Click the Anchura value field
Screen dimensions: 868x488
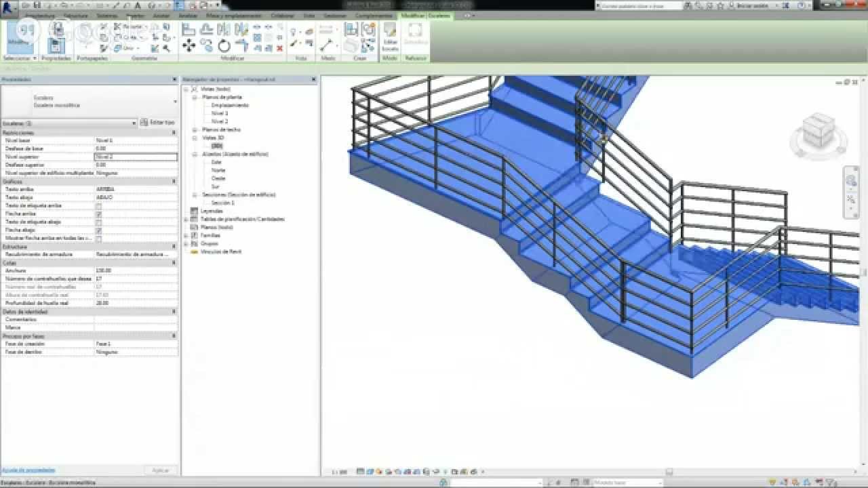pyautogui.click(x=136, y=270)
